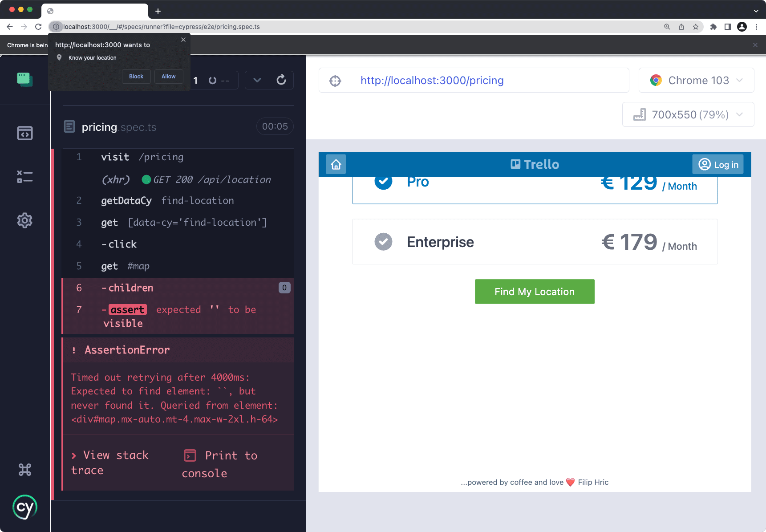The width and height of the screenshot is (766, 532).
Task: Click the children count badge 0
Action: (x=284, y=288)
